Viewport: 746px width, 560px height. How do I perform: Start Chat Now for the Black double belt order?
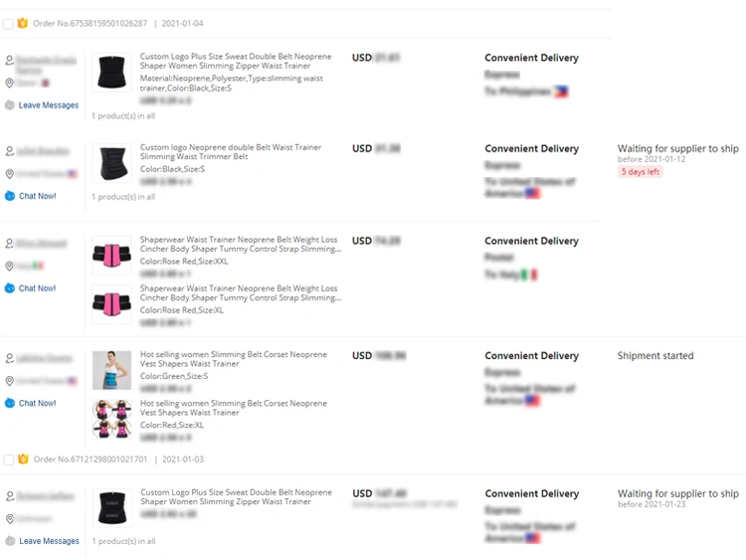37,196
